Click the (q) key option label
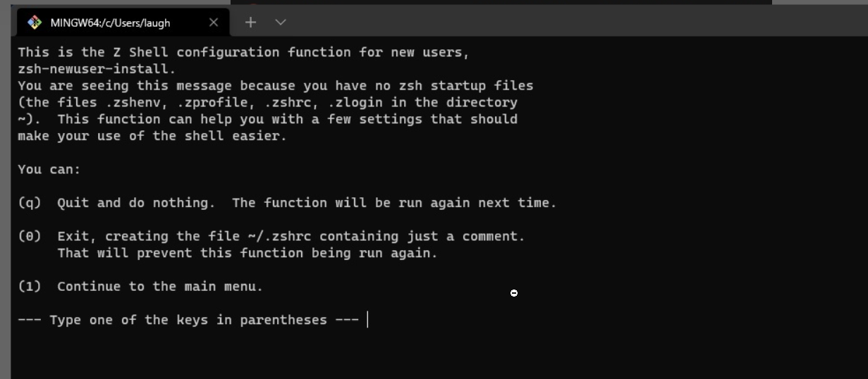 click(30, 203)
